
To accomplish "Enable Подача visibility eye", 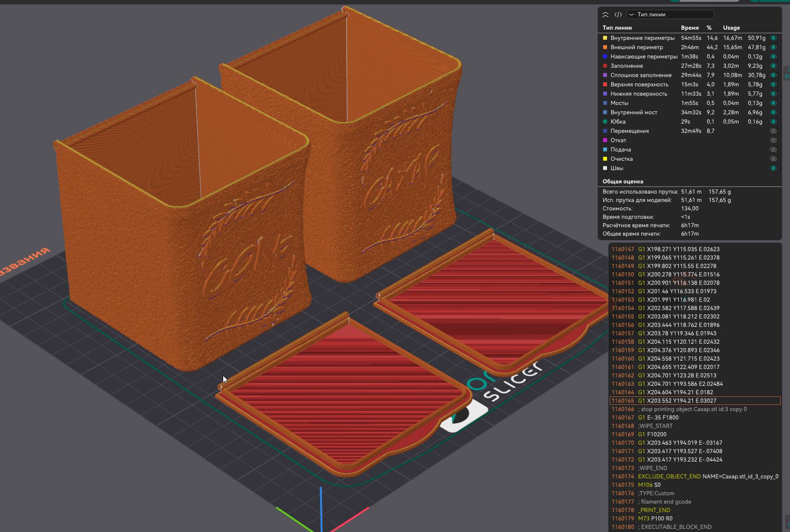I will (774, 150).
